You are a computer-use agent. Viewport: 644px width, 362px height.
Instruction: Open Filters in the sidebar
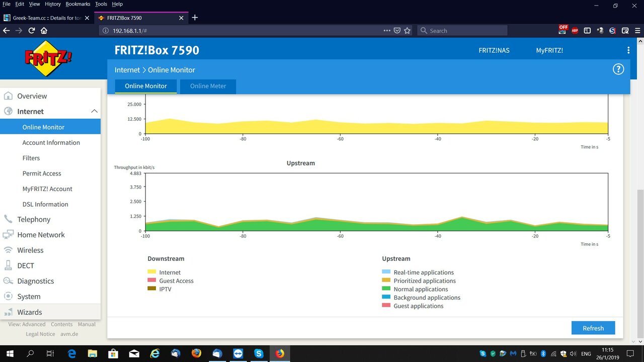(x=31, y=158)
